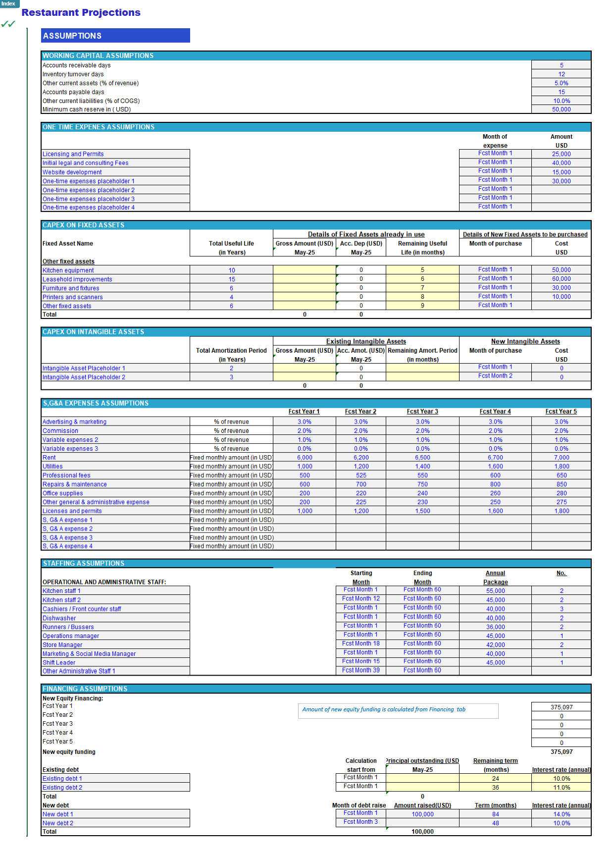Open month of purchase for Kitchen equipment

(495, 270)
